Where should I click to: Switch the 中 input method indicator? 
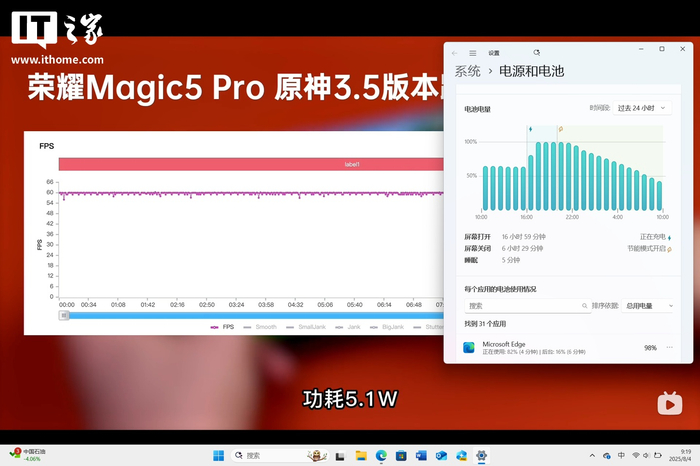tap(621, 455)
